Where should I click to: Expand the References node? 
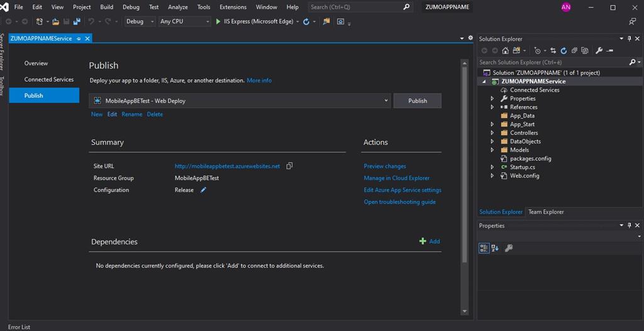(x=492, y=107)
